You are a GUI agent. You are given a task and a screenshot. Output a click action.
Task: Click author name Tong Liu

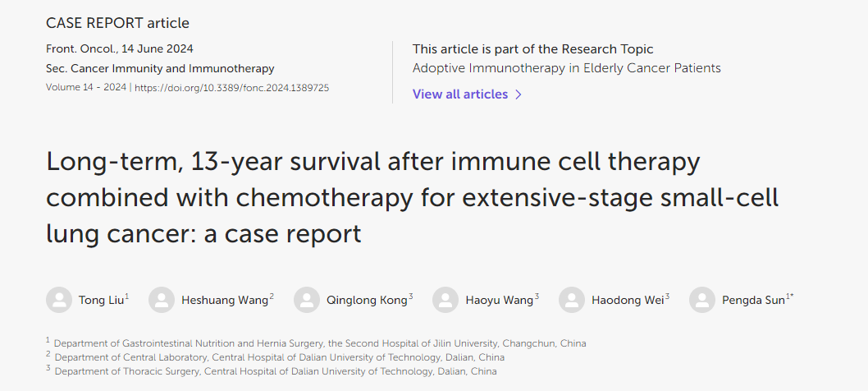tap(101, 300)
